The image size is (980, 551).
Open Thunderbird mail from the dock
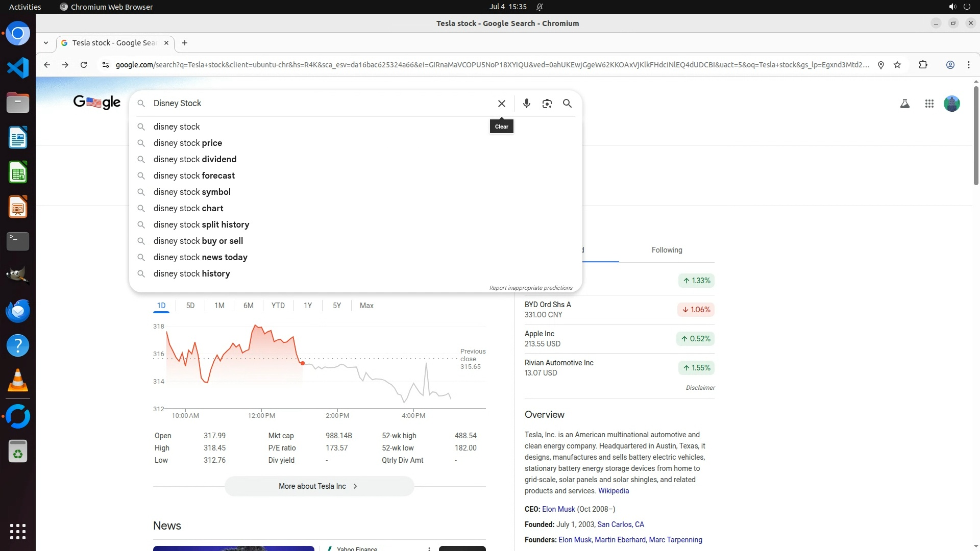pyautogui.click(x=18, y=311)
